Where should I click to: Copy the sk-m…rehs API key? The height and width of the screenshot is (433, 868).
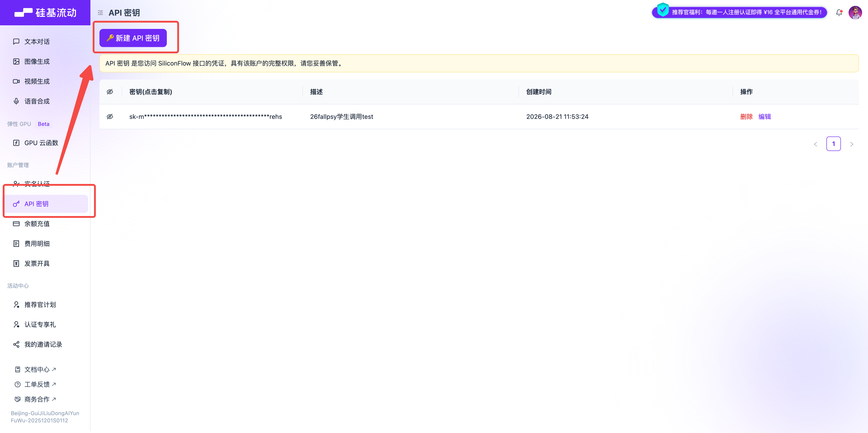(205, 117)
